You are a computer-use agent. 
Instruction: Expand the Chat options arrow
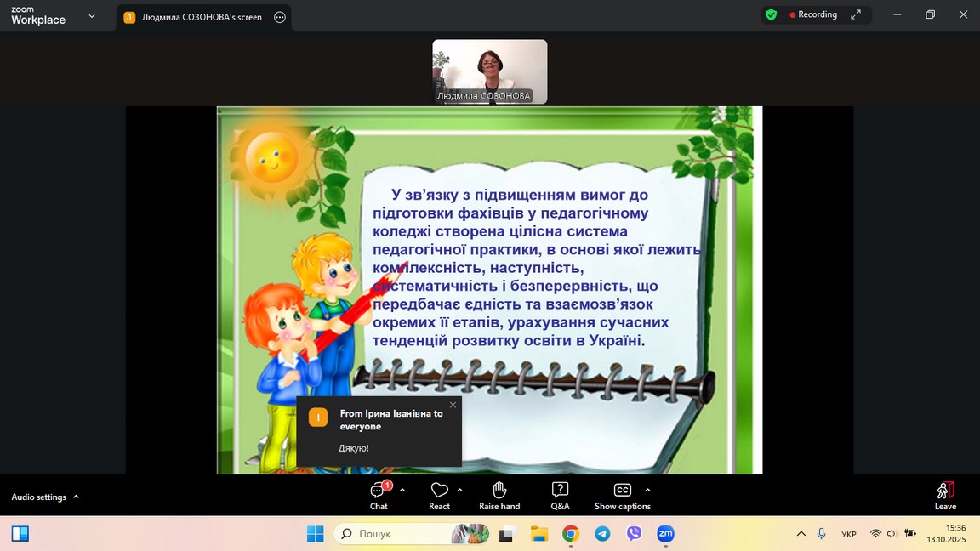pyautogui.click(x=402, y=490)
